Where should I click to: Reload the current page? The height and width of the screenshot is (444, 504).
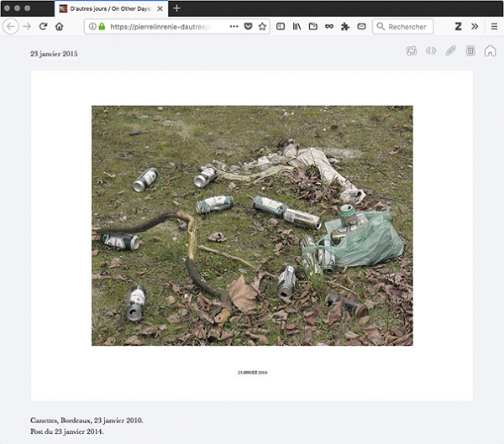(x=43, y=27)
